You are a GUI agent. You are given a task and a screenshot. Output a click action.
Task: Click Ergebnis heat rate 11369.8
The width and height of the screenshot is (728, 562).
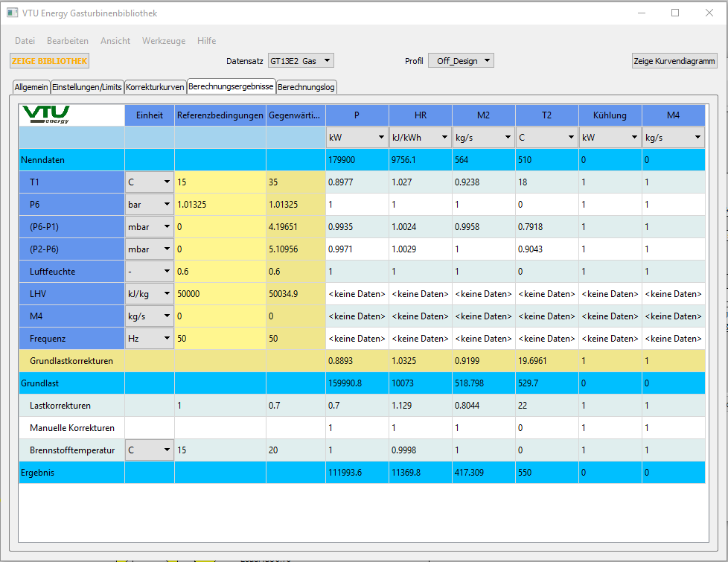(x=420, y=473)
